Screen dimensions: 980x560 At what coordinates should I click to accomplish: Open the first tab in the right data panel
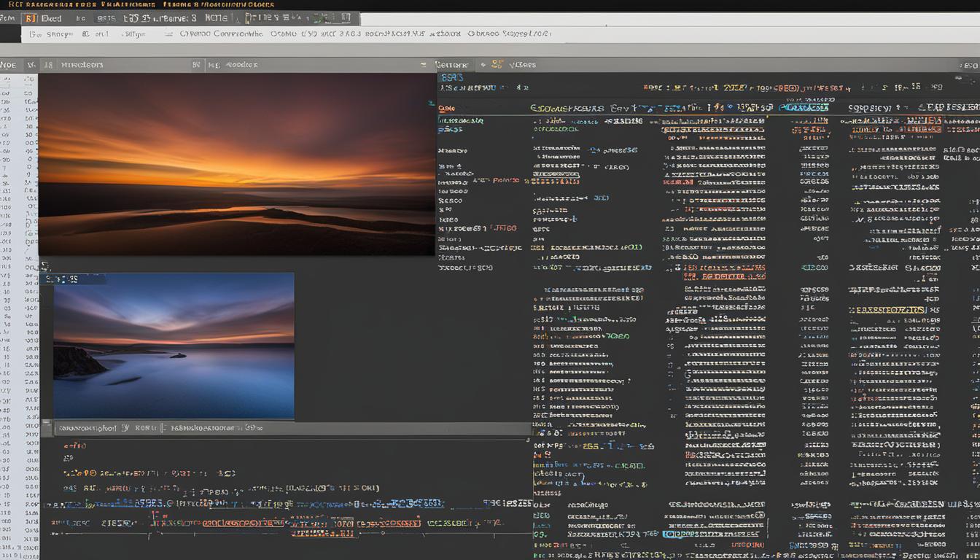tap(453, 64)
